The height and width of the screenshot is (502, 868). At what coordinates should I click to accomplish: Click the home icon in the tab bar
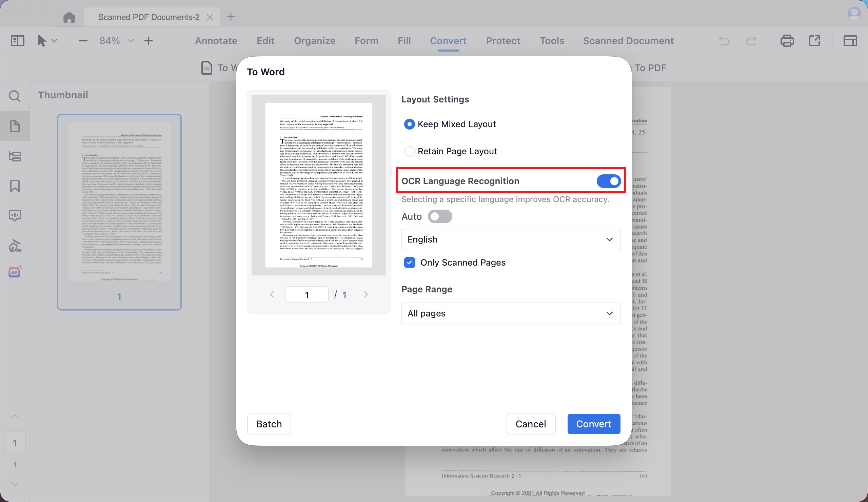(69, 17)
